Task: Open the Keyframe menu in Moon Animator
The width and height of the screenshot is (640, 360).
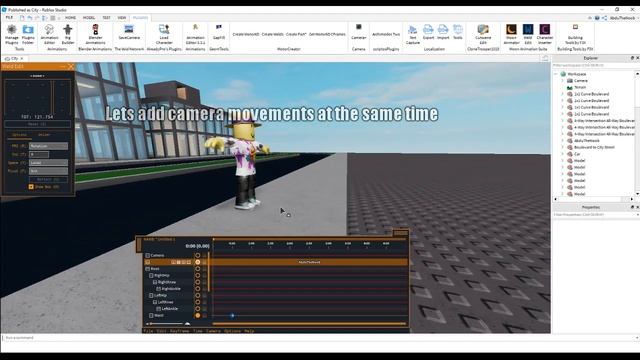Action: 180,331
